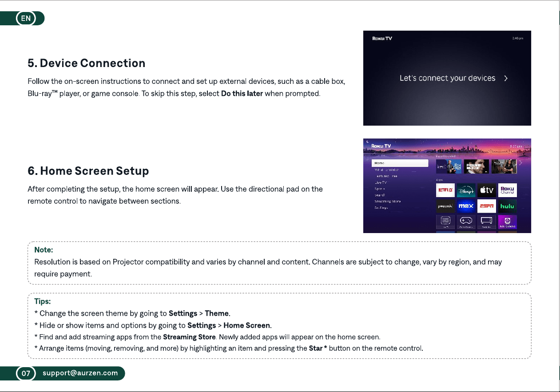
Task: Launch the Max app tile
Action: [466, 206]
